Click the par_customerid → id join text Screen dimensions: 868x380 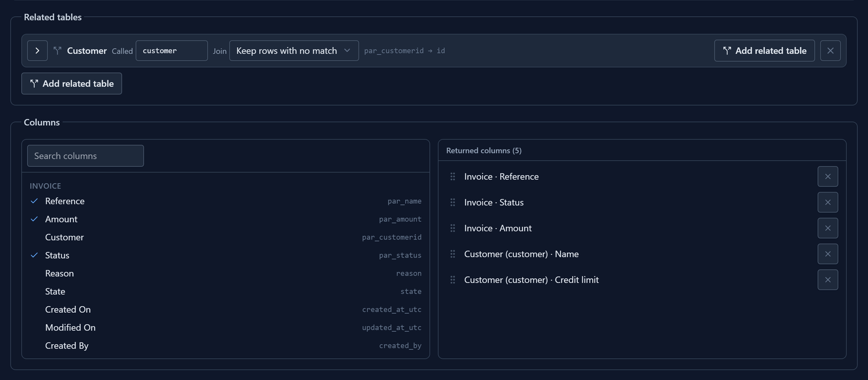click(x=405, y=51)
